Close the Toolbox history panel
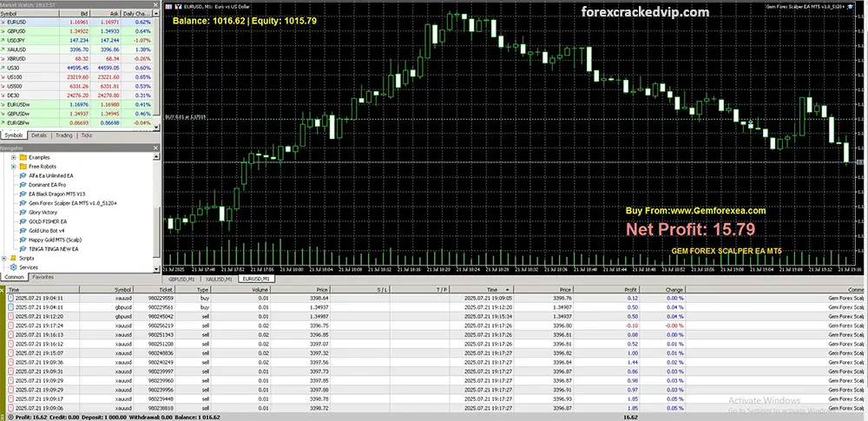This screenshot has height=421, width=868. coord(3,290)
